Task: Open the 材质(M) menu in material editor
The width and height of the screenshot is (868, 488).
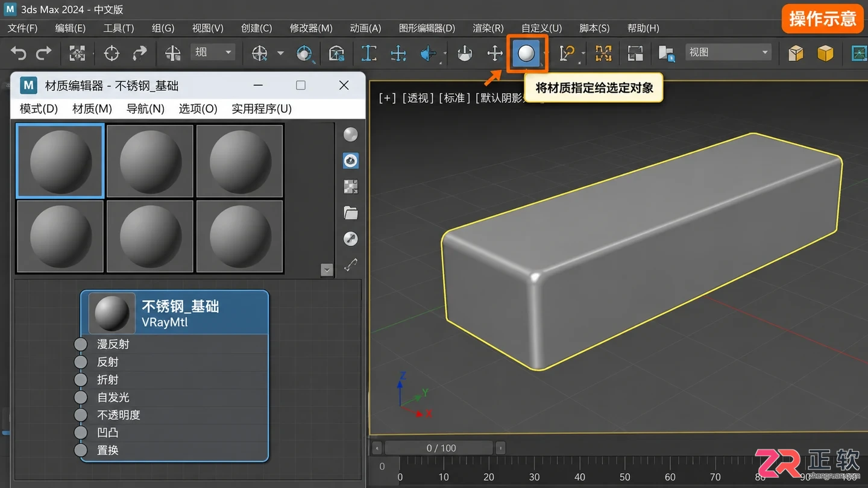Action: pos(92,108)
